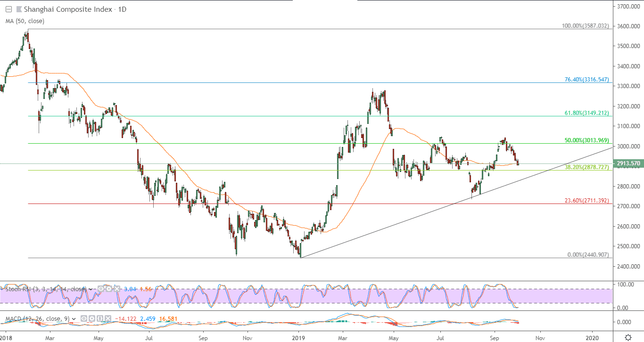Click the MACD value 2.459
Screen dimensions: 644x342
[148, 319]
